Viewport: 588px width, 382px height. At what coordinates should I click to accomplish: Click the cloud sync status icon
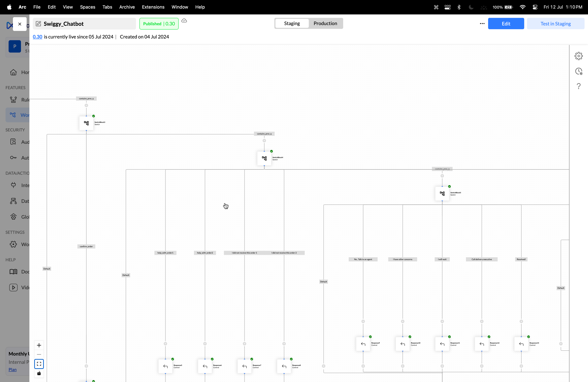184,21
